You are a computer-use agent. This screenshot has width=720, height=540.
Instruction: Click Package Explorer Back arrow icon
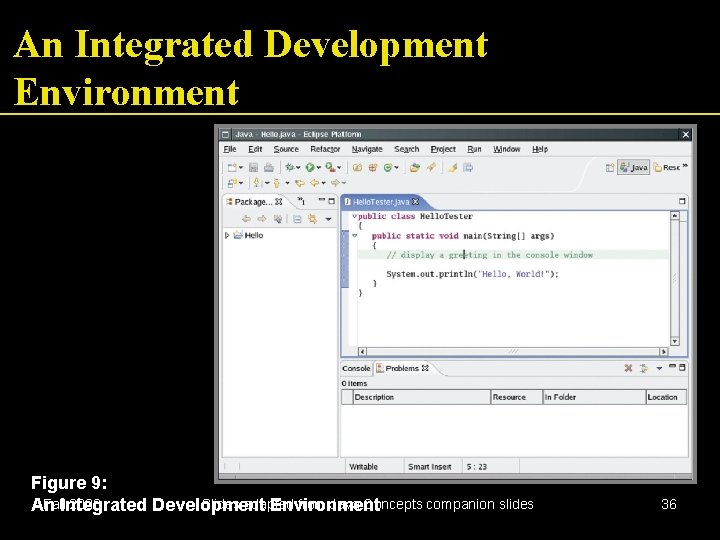[247, 219]
